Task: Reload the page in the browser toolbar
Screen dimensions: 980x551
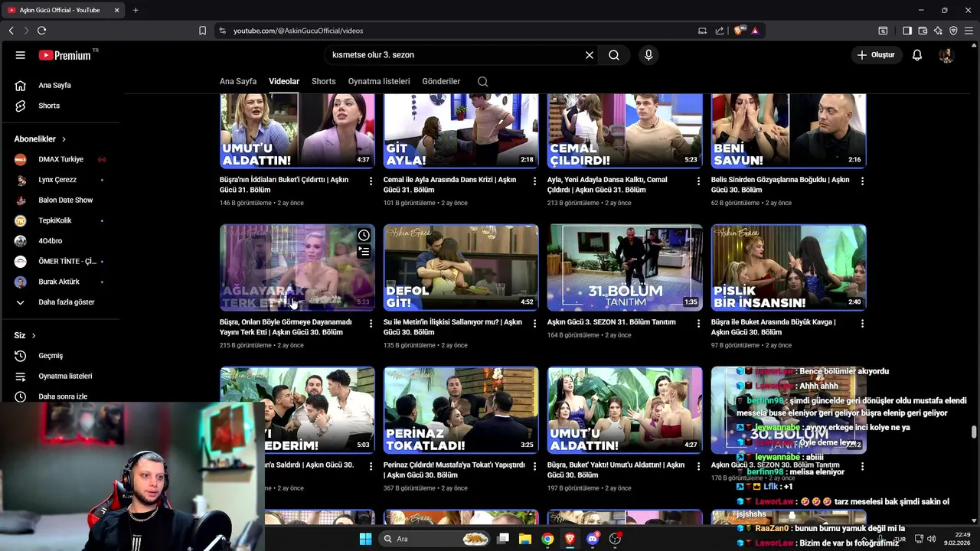Action: [41, 31]
